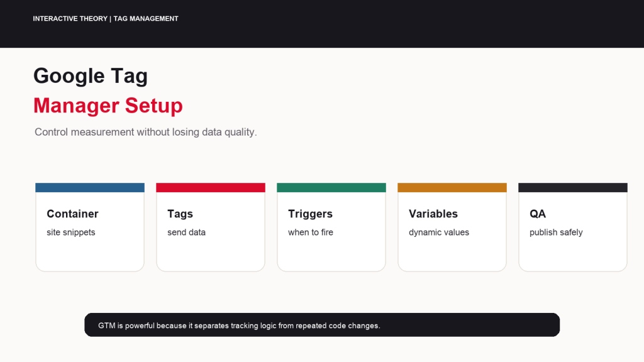This screenshot has width=644, height=362.
Task: Click the subtitle Control measurement without losing data quality
Action: (x=146, y=132)
